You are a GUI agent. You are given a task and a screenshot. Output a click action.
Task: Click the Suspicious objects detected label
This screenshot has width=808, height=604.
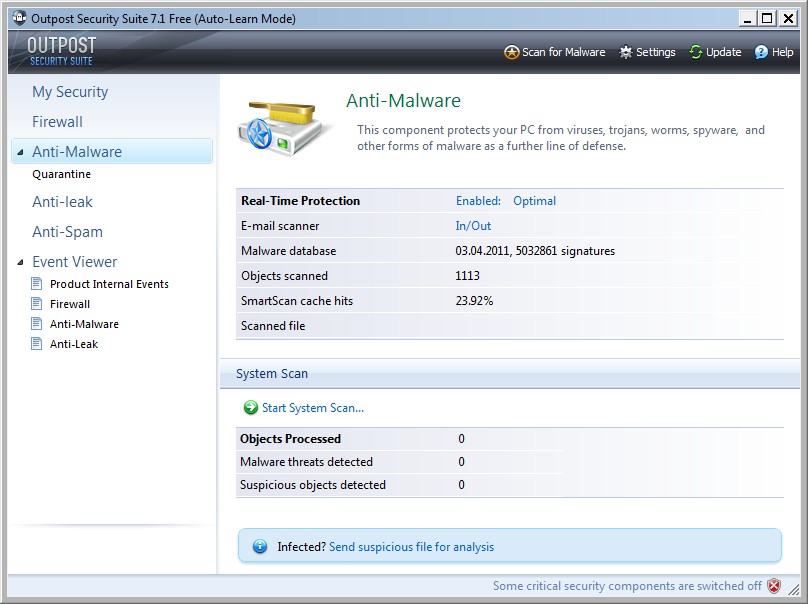[313, 485]
